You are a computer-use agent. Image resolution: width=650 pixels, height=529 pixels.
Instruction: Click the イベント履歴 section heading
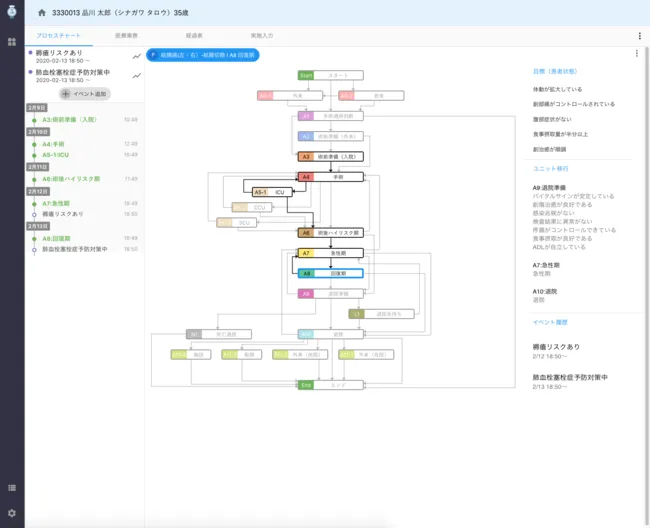pos(548,323)
